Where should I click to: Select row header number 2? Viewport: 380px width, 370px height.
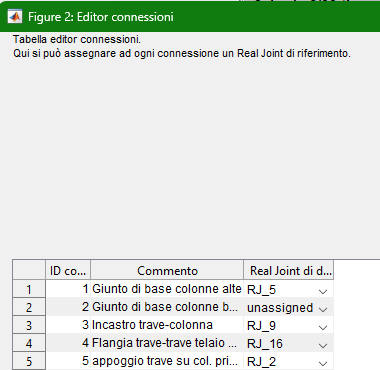[x=29, y=307]
